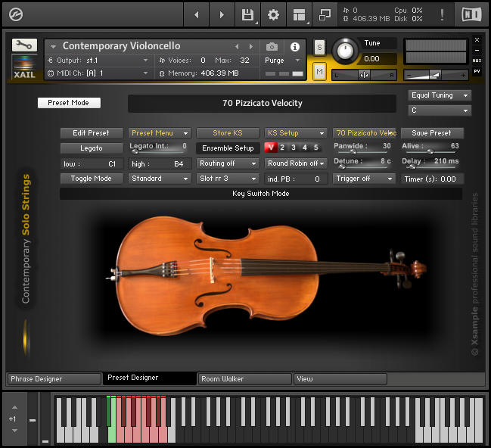Toggle the Legato button
This screenshot has height=448, width=491.
[92, 148]
